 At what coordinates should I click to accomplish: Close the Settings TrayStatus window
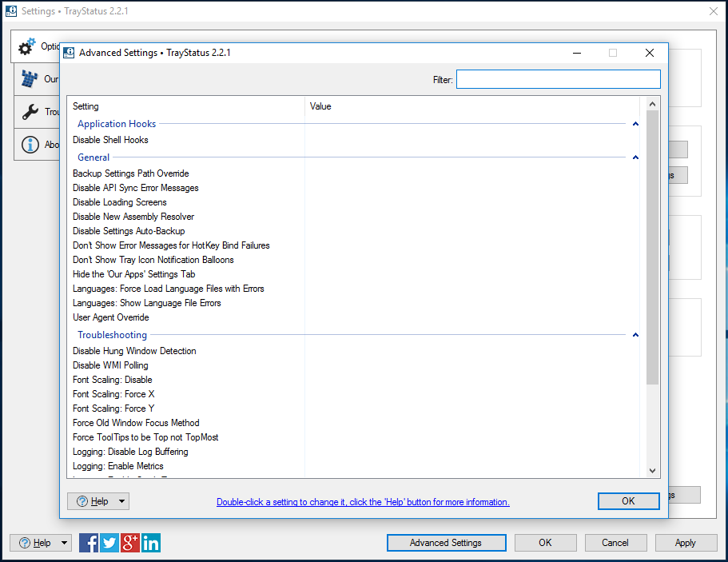click(714, 11)
